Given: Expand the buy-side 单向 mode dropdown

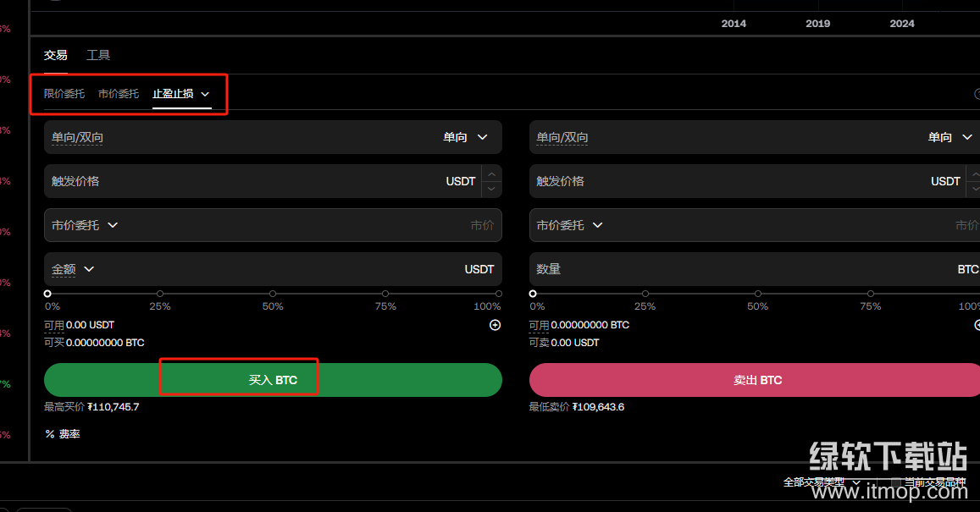Looking at the screenshot, I should 467,137.
